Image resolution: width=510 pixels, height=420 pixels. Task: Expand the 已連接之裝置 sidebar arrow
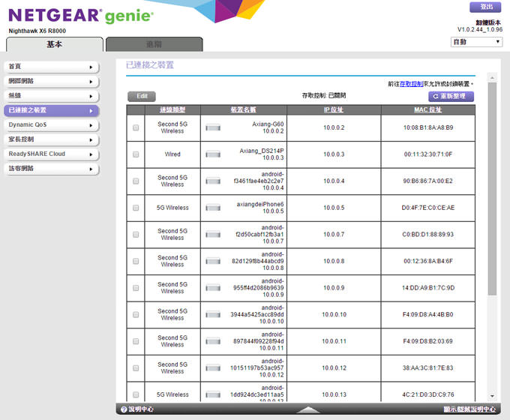click(91, 111)
